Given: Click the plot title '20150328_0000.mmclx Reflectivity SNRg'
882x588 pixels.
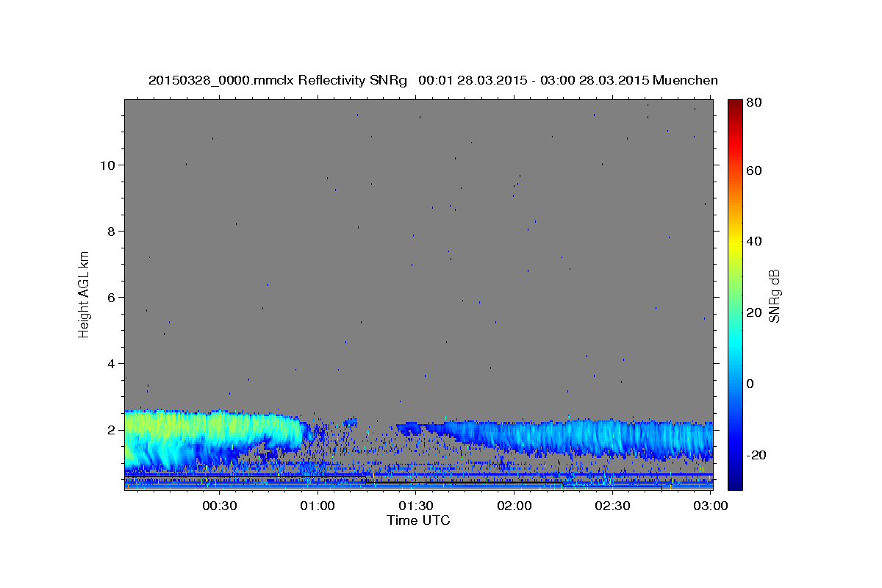Looking at the screenshot, I should 278,80.
